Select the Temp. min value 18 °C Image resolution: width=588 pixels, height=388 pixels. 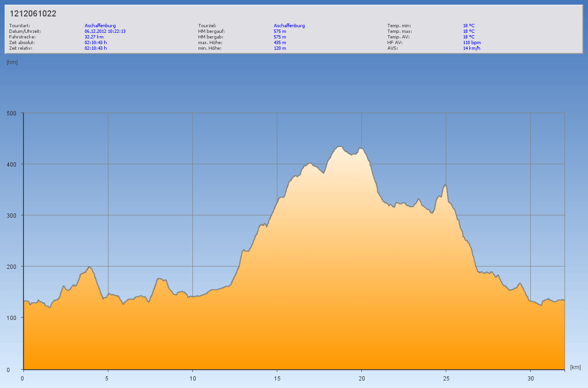tap(469, 25)
